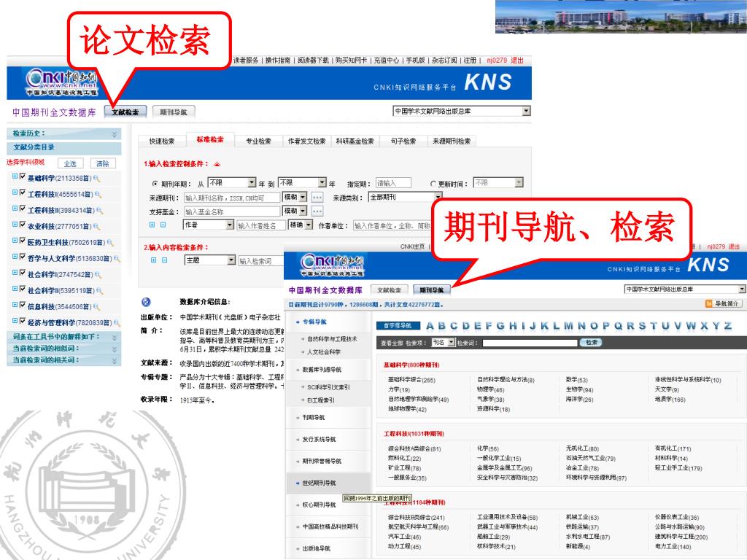747x560 pixels.
Task: Uncheck the 医药卫生科技 category checkbox
Action: point(23,241)
